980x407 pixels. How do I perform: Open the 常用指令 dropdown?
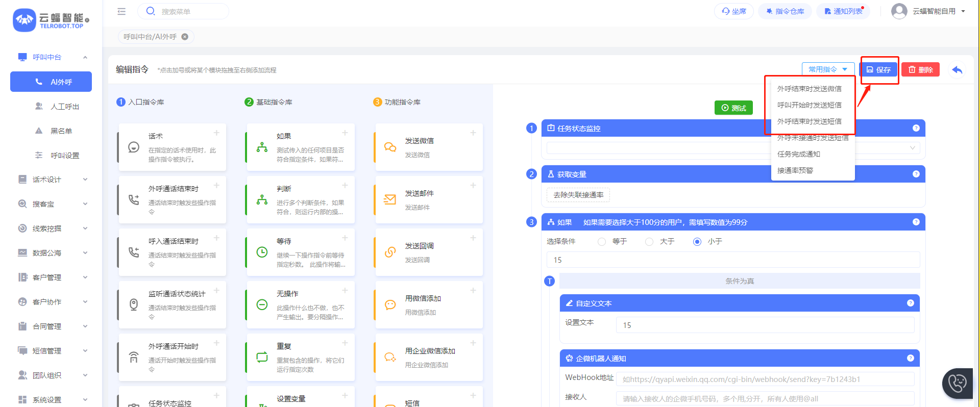pyautogui.click(x=828, y=69)
